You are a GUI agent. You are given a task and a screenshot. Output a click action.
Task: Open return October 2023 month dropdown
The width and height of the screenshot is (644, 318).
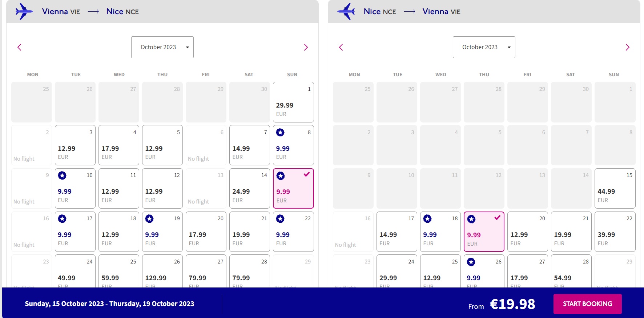[484, 47]
